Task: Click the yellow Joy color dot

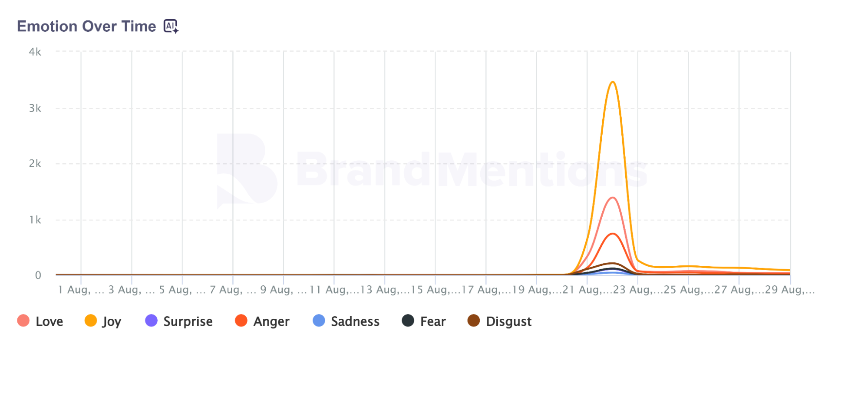Action: (91, 321)
